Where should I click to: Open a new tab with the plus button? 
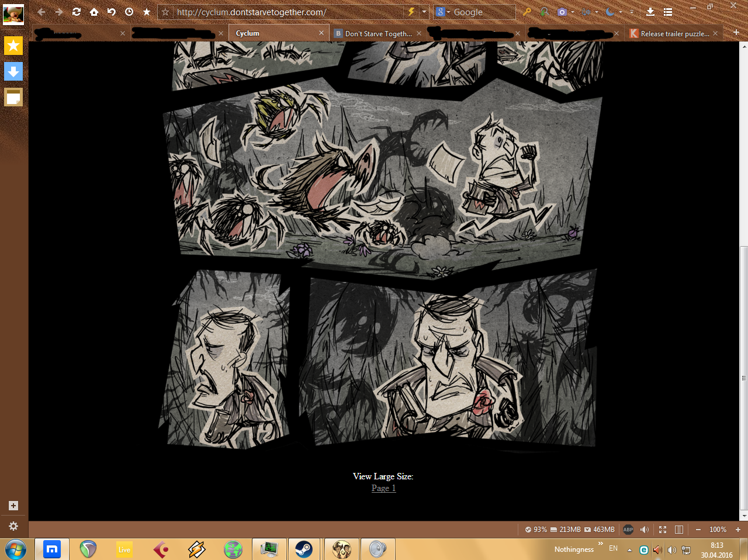tap(736, 33)
